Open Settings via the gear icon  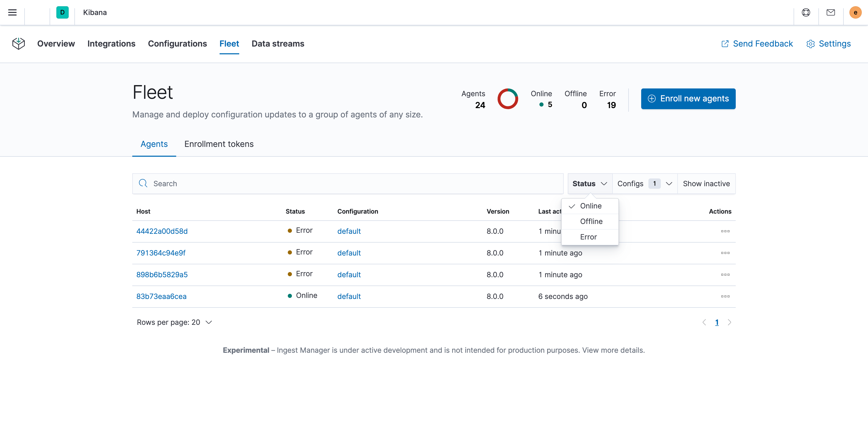(828, 44)
